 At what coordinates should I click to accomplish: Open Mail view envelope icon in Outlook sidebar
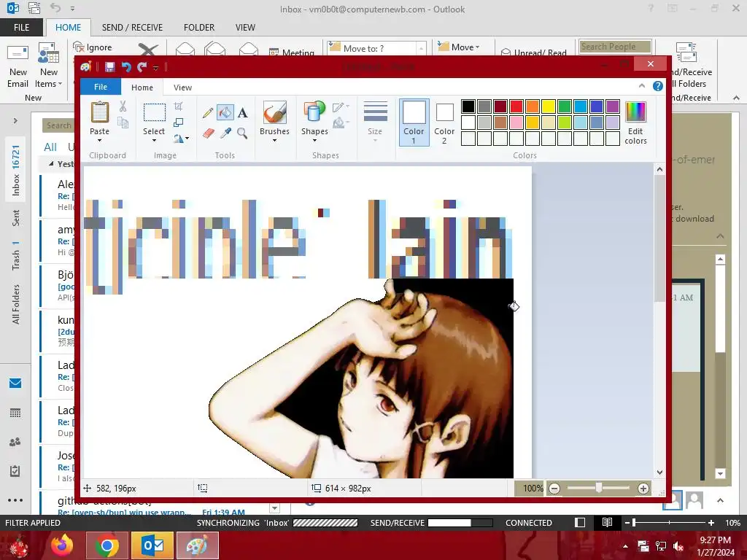click(15, 384)
